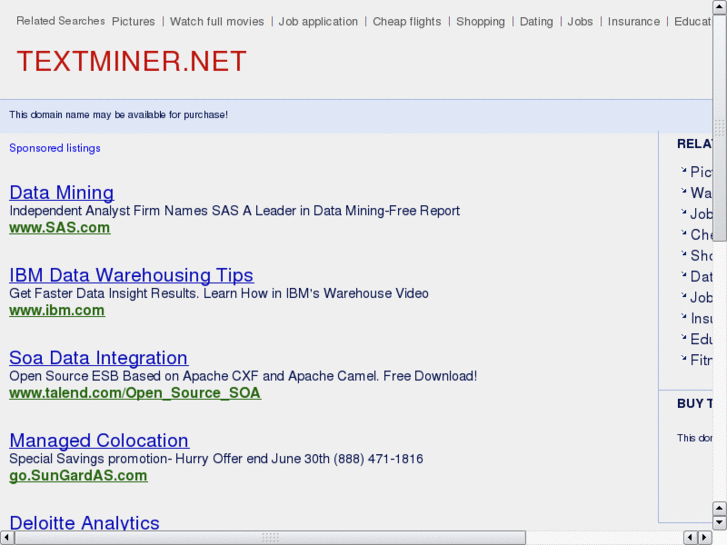Select Shopping in related searches bar
The height and width of the screenshot is (545, 727).
(x=480, y=21)
